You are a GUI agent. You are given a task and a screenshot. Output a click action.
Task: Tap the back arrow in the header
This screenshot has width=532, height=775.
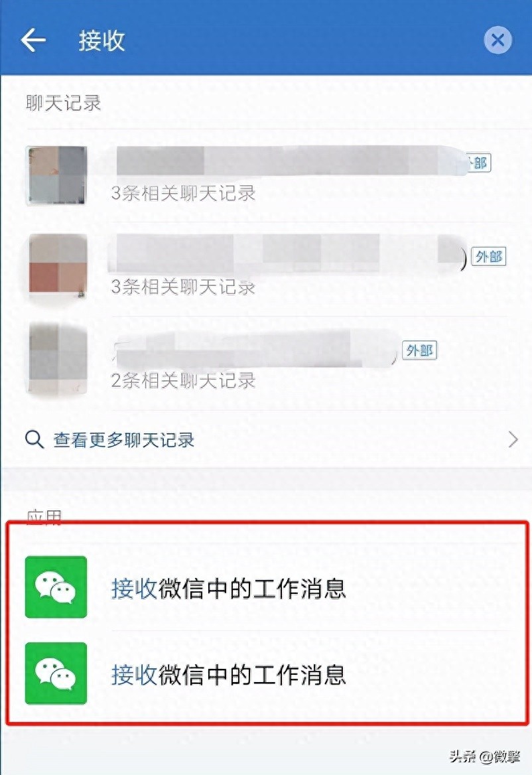(x=34, y=40)
